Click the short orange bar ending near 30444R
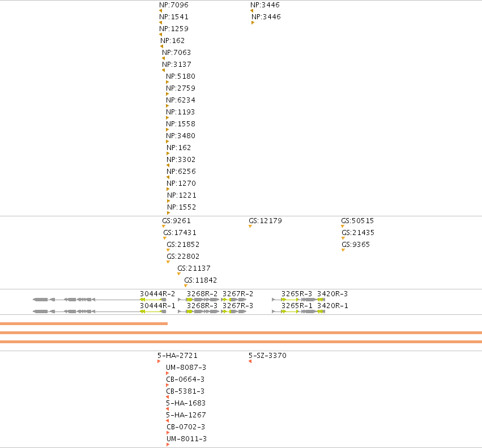Image resolution: width=482 pixels, height=448 pixels. pyautogui.click(x=84, y=323)
